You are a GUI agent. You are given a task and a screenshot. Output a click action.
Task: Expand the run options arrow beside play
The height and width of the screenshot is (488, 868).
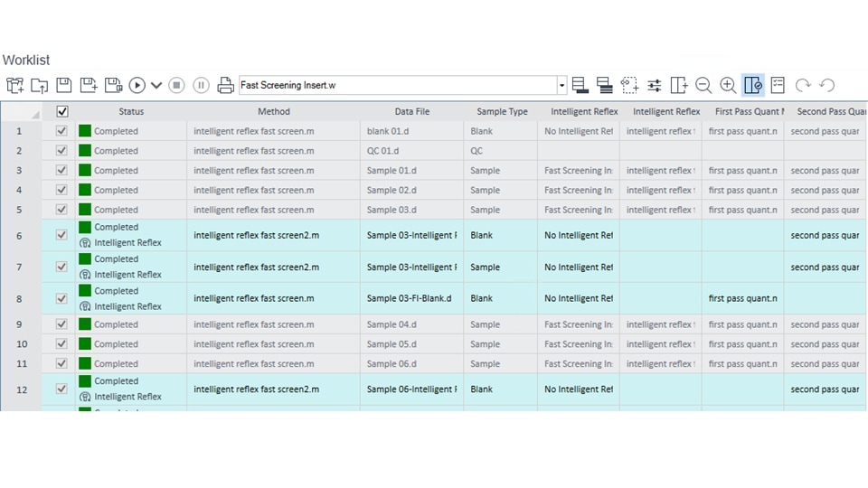coord(156,85)
